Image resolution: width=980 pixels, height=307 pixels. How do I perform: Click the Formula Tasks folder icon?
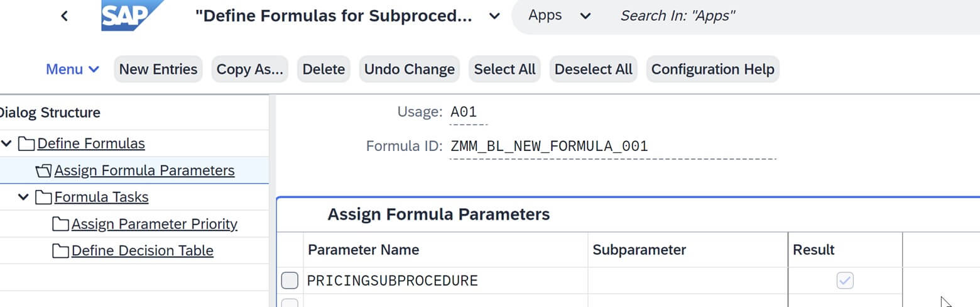(43, 198)
